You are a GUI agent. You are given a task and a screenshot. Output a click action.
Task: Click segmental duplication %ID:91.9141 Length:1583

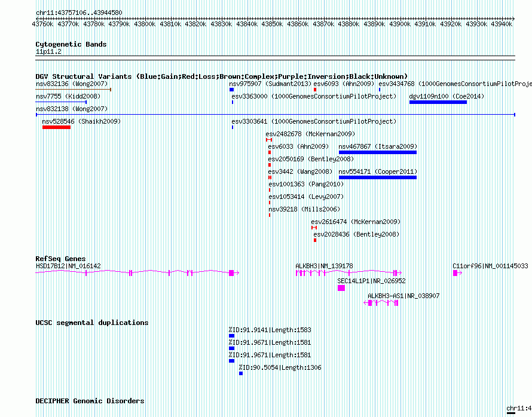tap(270, 330)
